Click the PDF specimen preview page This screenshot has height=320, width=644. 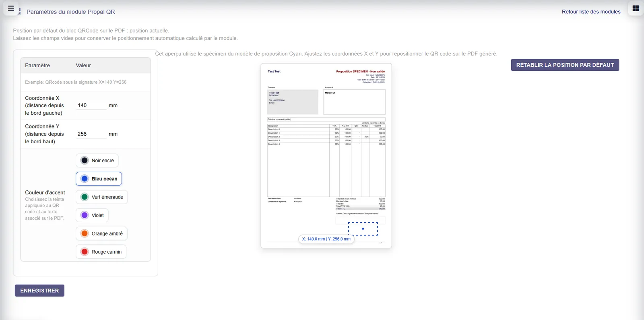pyautogui.click(x=326, y=156)
